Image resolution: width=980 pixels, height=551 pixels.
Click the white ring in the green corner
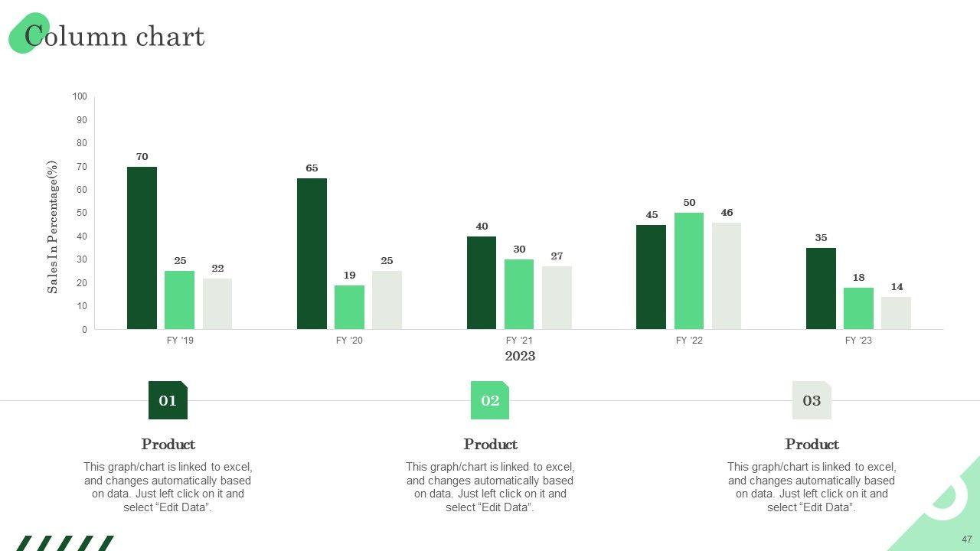pyautogui.click(x=949, y=494)
